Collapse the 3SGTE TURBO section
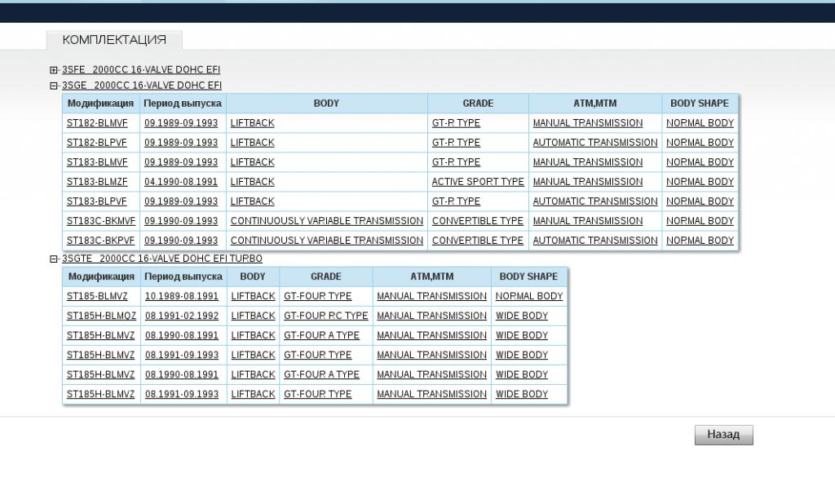The width and height of the screenshot is (835, 504). pos(54,259)
